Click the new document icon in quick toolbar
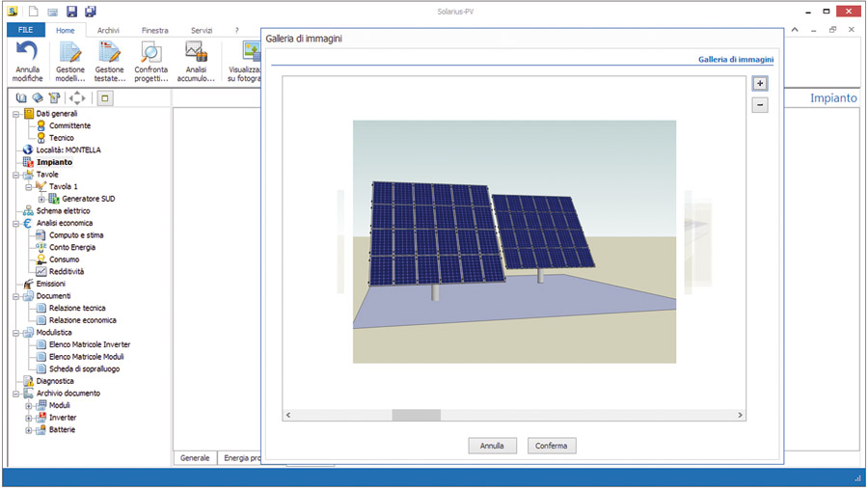 coord(32,12)
